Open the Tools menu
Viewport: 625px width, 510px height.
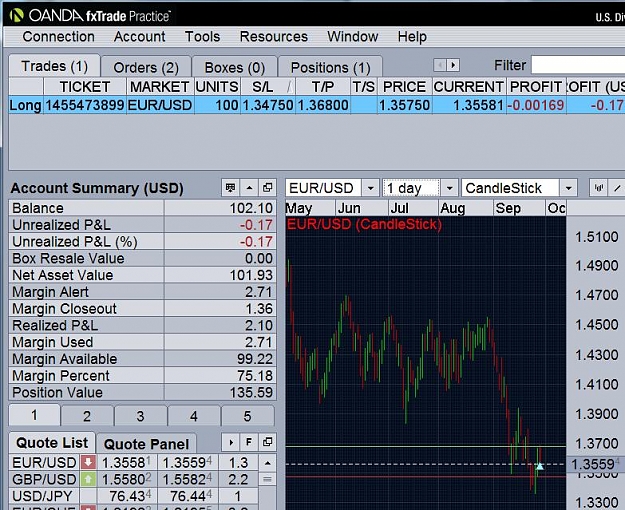tap(202, 37)
